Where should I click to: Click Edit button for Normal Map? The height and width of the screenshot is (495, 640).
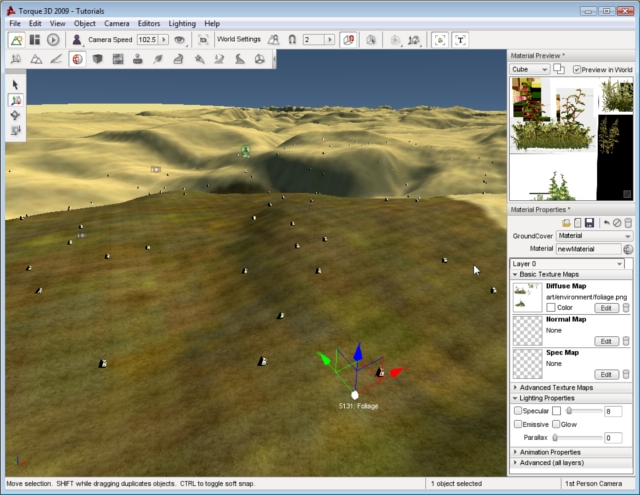[x=606, y=342]
